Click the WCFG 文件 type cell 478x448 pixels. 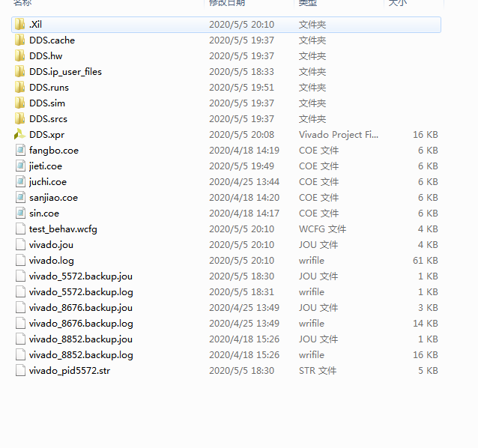(322, 229)
